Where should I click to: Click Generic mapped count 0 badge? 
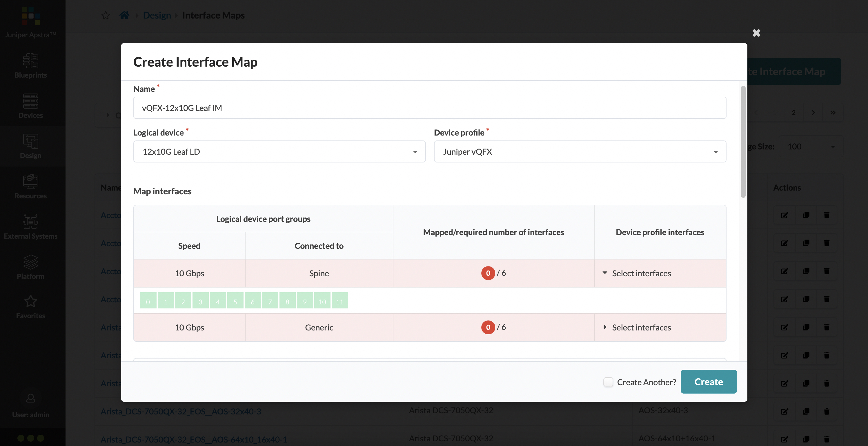(x=488, y=327)
